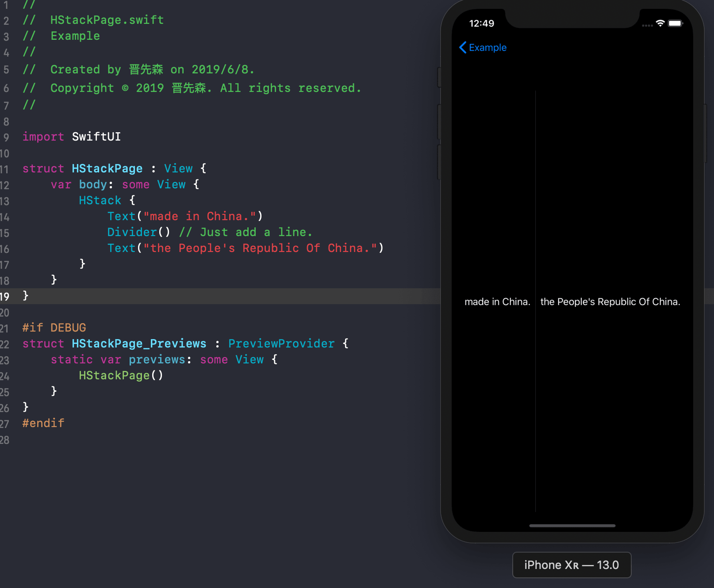Click the home indicator bar at simulator bottom
714x588 pixels.
pyautogui.click(x=572, y=526)
